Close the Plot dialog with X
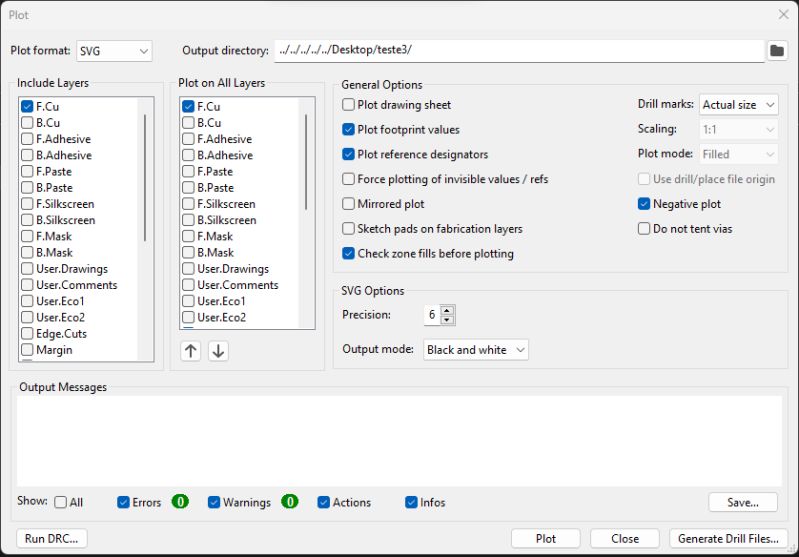The image size is (799, 557). coord(784,14)
